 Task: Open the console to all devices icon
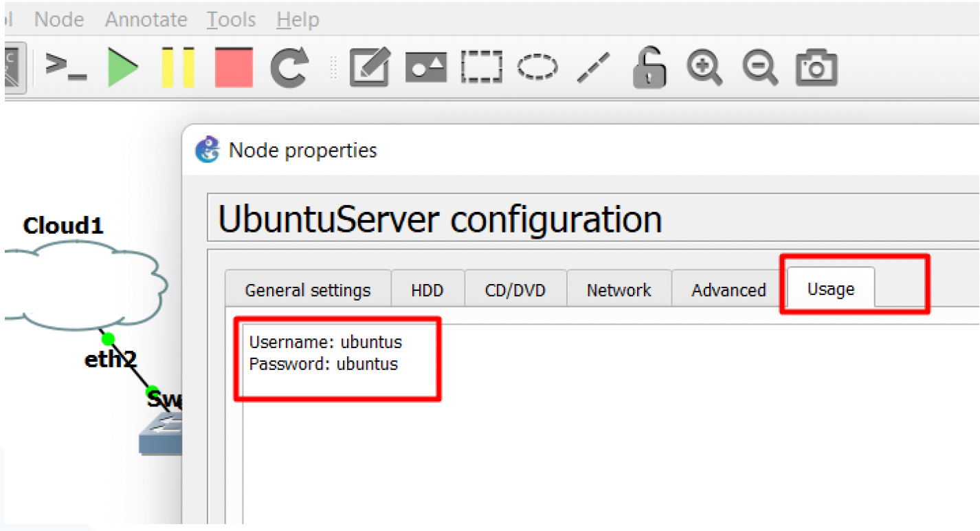click(x=65, y=67)
